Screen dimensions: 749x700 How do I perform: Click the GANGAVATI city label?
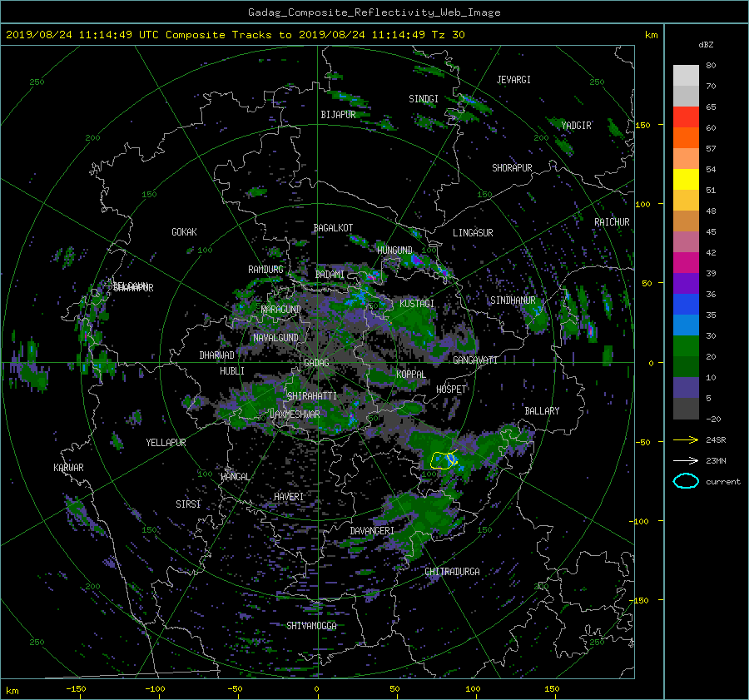(475, 360)
